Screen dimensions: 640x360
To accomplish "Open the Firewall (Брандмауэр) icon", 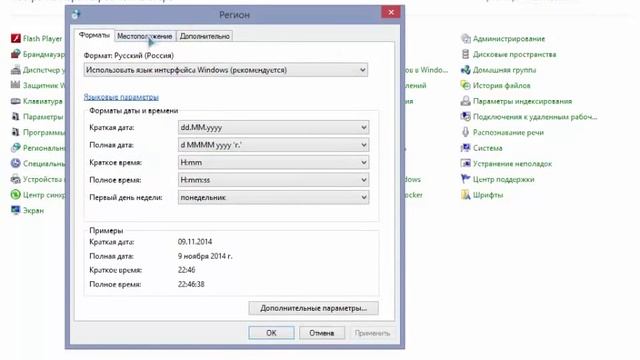I will coord(16,54).
